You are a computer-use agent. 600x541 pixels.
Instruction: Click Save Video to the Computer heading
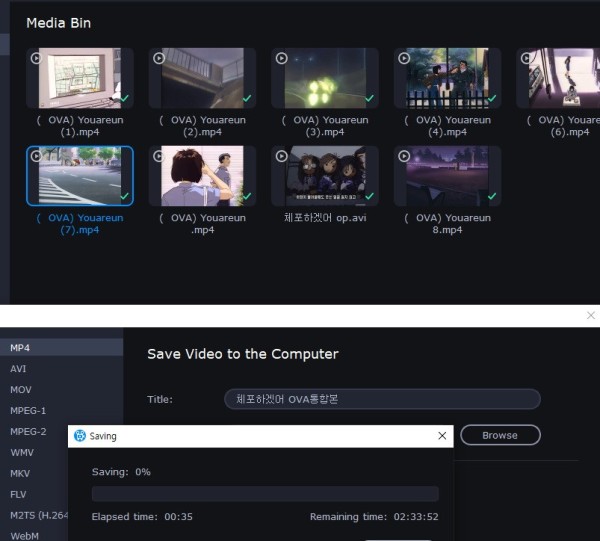tap(243, 354)
